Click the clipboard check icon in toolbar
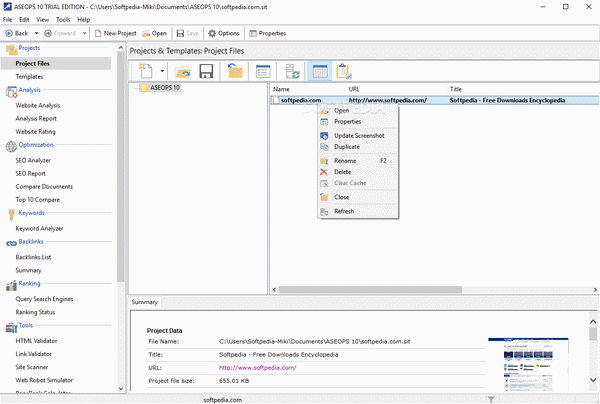Screen dimensions: 600x404 coord(344,71)
